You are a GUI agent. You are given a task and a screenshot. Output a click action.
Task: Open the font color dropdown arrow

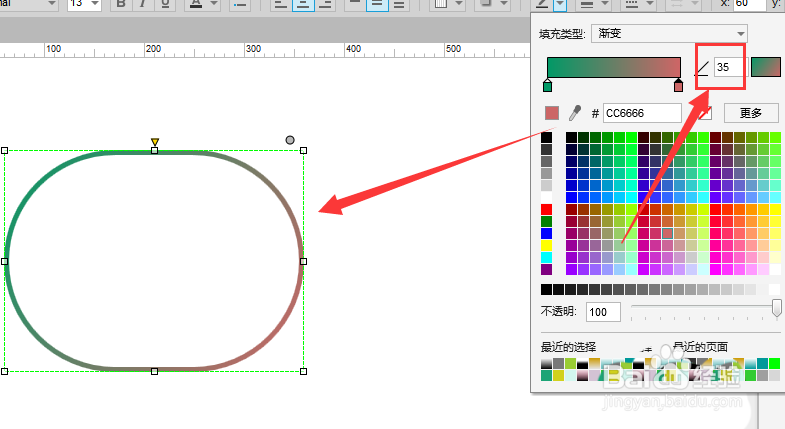point(214,5)
